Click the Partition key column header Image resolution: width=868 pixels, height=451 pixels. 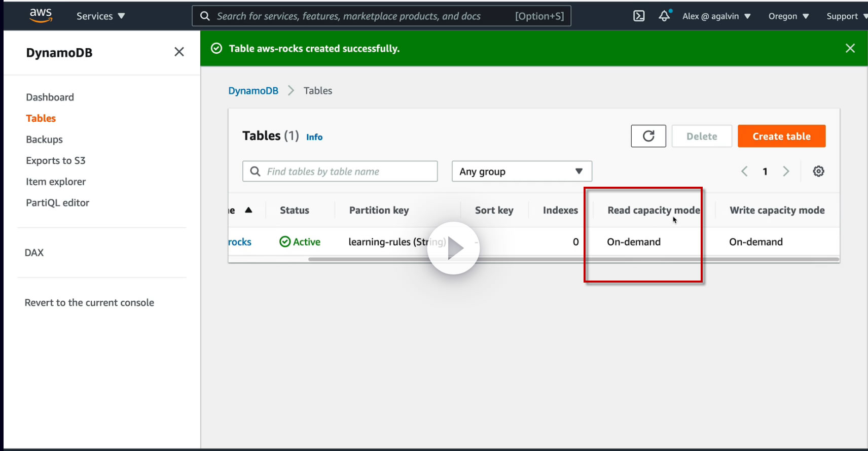click(379, 210)
